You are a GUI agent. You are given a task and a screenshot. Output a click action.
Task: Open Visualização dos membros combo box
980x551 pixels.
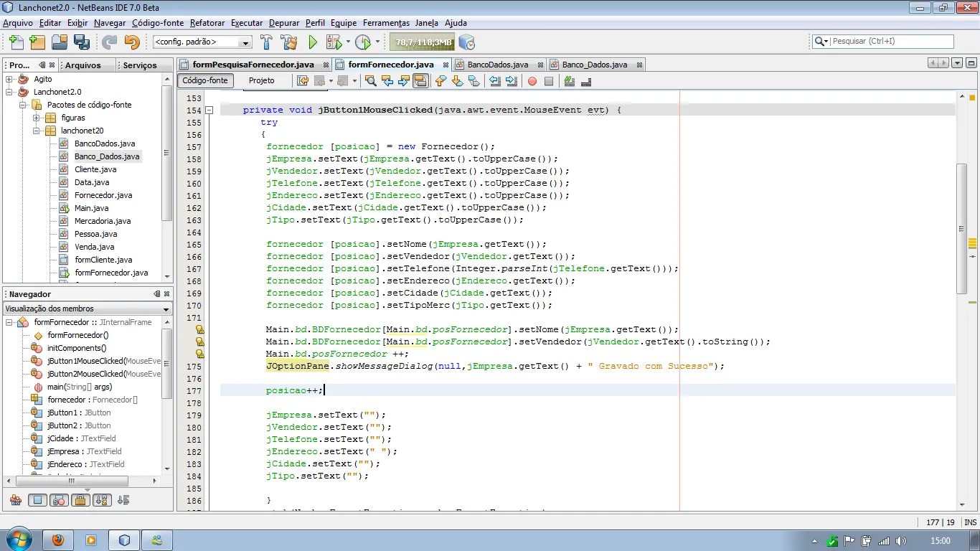coord(88,309)
